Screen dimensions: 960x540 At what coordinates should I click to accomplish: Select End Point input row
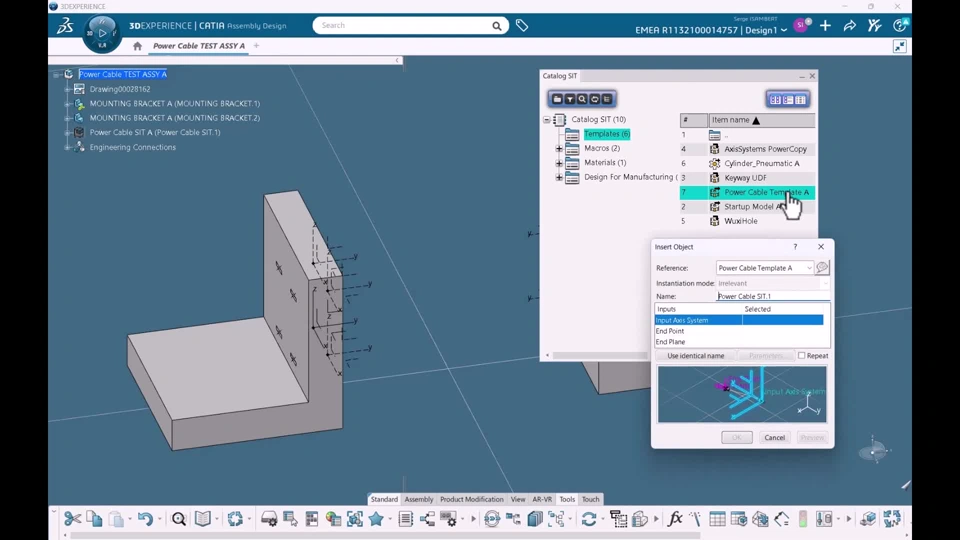pos(739,331)
